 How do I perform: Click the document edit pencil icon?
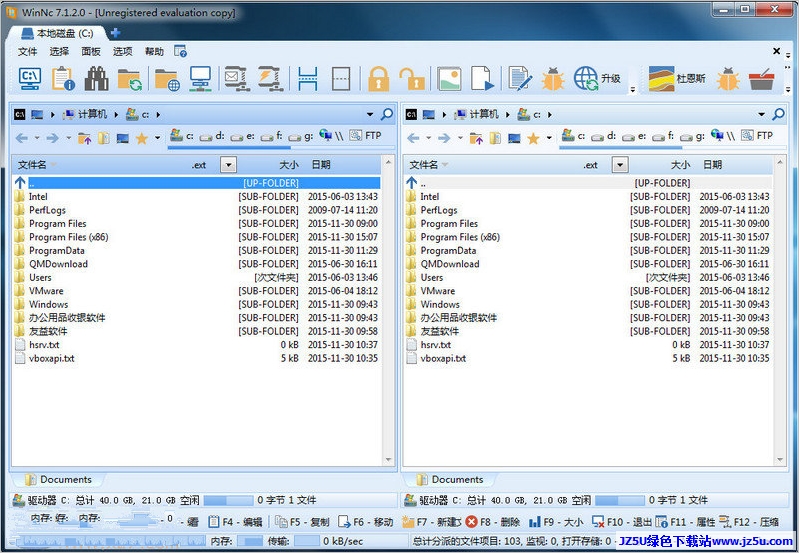(520, 79)
